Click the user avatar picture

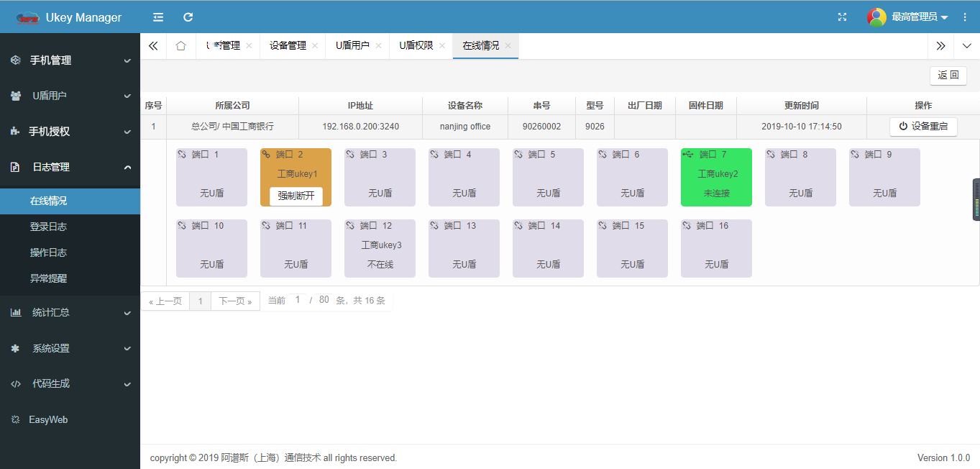(876, 17)
